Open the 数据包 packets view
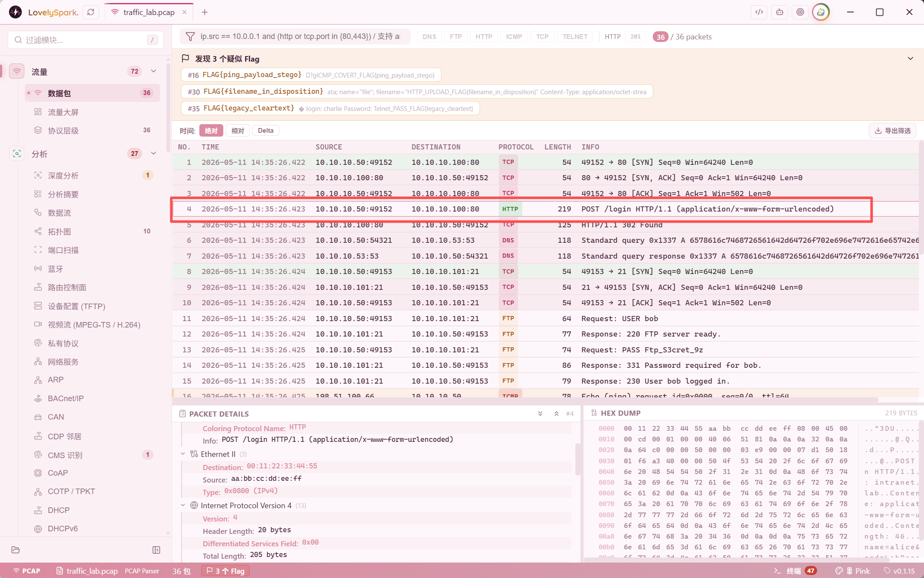Screen dimensions: 924x578 click(x=92, y=93)
